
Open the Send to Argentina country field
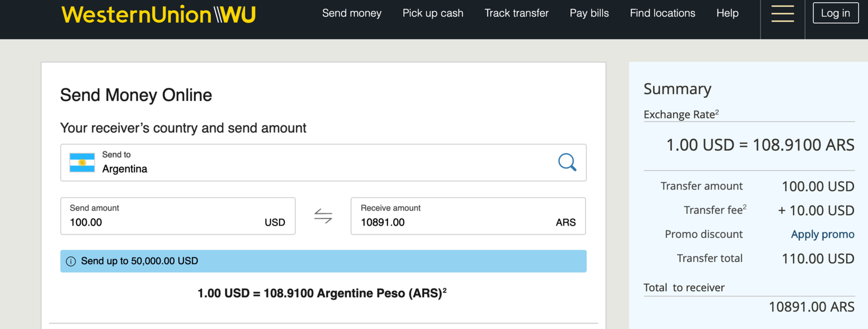pyautogui.click(x=323, y=163)
